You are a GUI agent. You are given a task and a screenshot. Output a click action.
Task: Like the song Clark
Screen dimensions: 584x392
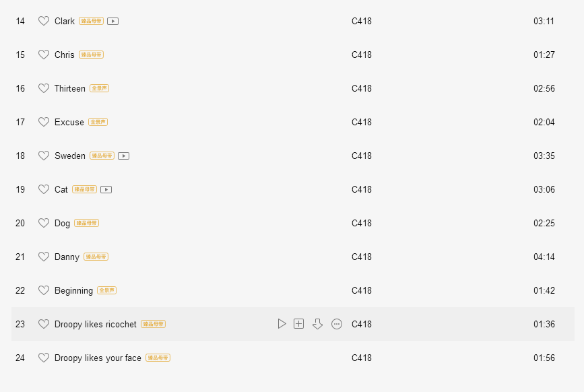pos(44,22)
